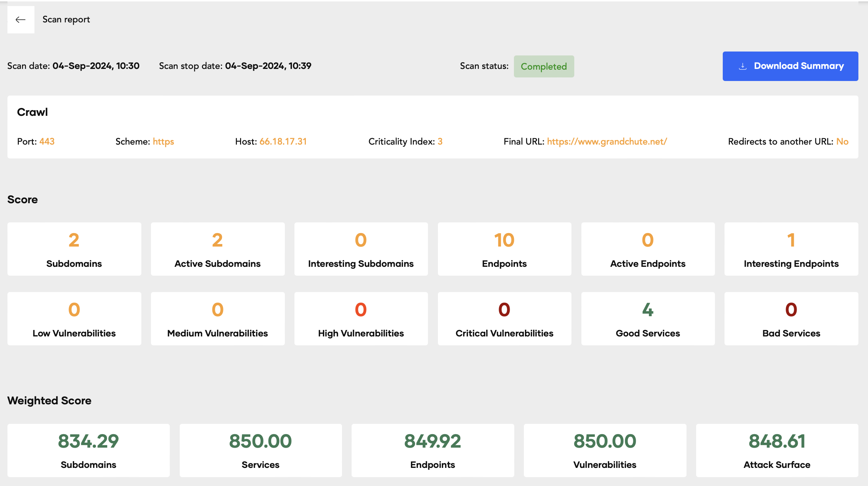Click the Good Services score card
This screenshot has height=486, width=868.
(x=647, y=318)
